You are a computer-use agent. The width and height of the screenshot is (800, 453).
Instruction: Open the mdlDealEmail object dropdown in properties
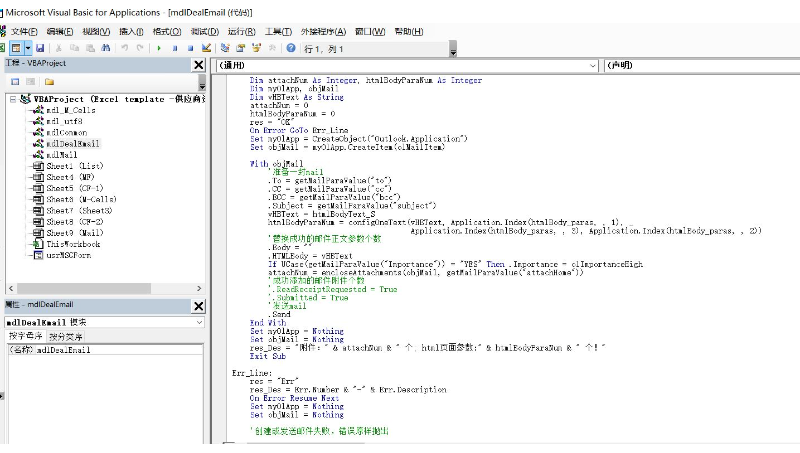pyautogui.click(x=199, y=322)
